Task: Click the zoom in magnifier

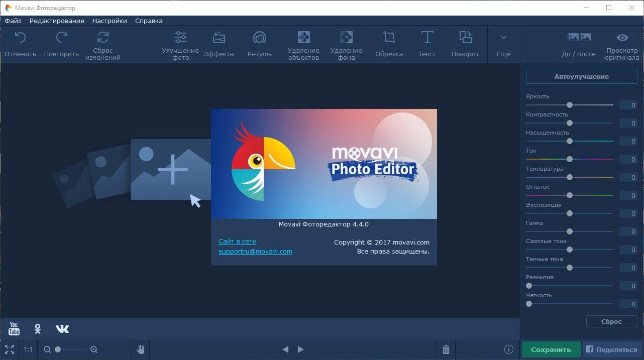Action: [x=94, y=349]
